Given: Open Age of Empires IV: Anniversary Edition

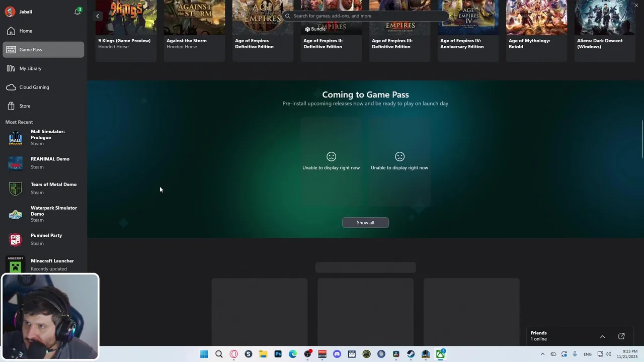Looking at the screenshot, I should pyautogui.click(x=468, y=31).
